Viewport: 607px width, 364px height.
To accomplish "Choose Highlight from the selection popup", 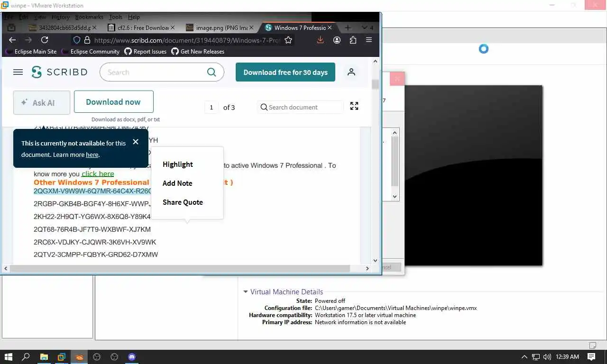I will (178, 164).
